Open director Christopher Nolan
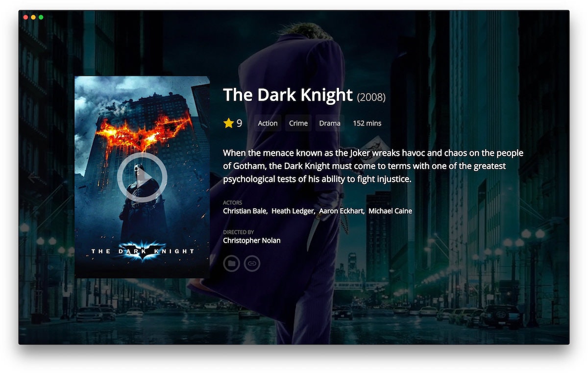 pyautogui.click(x=252, y=240)
